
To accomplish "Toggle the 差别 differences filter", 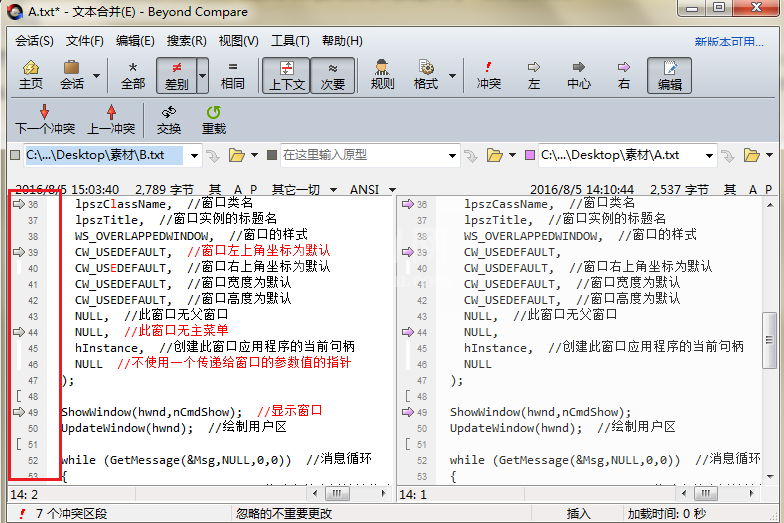I will pyautogui.click(x=176, y=75).
